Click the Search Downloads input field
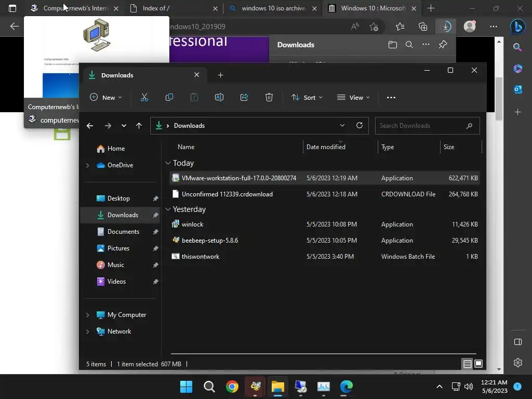Image resolution: width=532 pixels, height=399 pixels. (427, 126)
